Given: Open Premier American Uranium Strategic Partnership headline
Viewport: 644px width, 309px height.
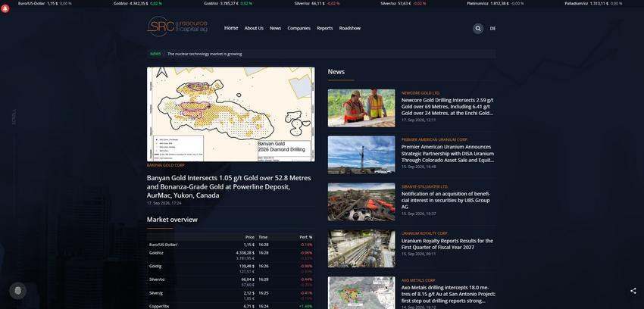Looking at the screenshot, I should pos(447,154).
